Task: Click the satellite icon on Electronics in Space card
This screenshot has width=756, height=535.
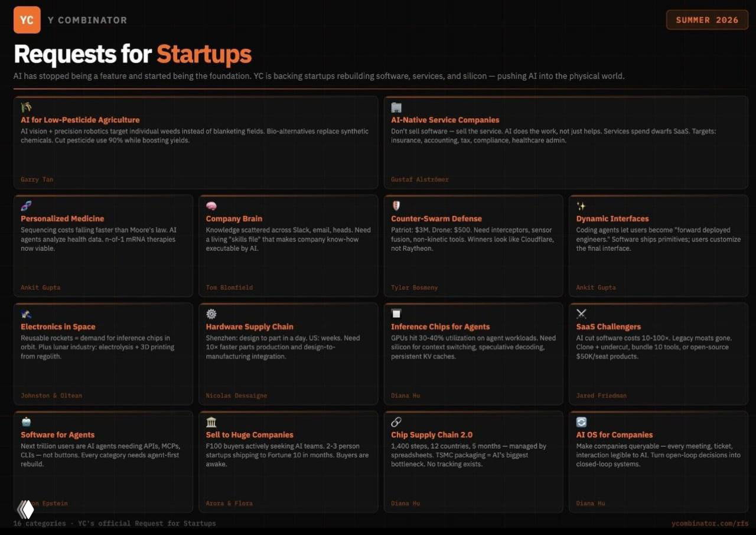Action: pos(26,314)
